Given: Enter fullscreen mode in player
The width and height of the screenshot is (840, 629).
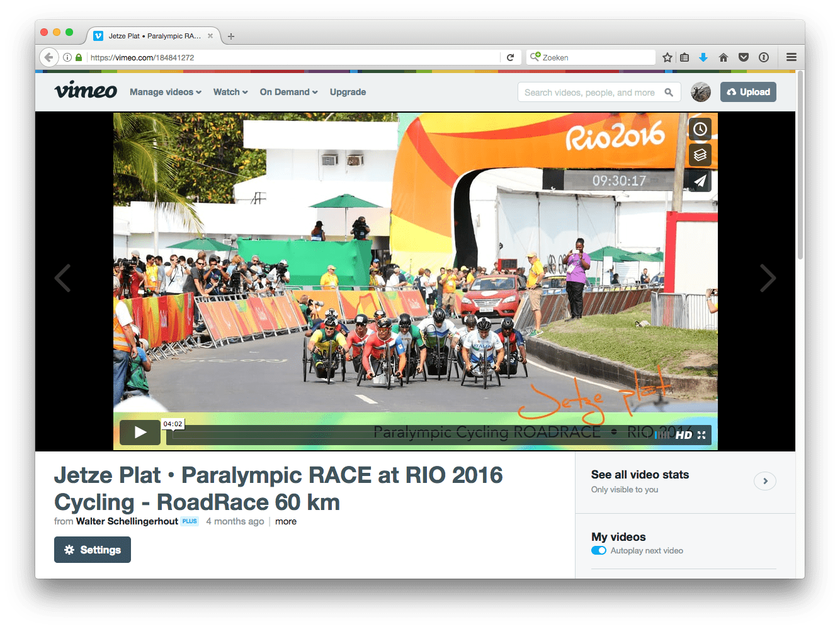Looking at the screenshot, I should [701, 435].
